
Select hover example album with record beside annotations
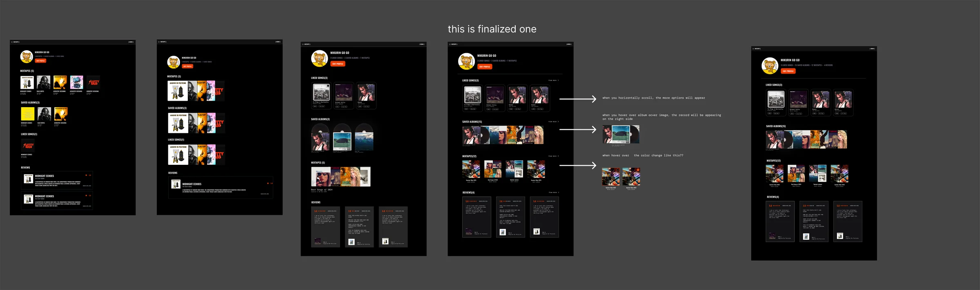(x=621, y=135)
